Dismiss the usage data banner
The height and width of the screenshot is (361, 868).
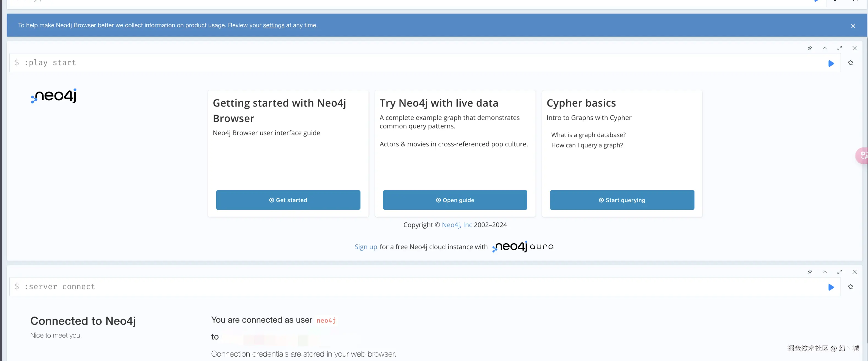853,26
